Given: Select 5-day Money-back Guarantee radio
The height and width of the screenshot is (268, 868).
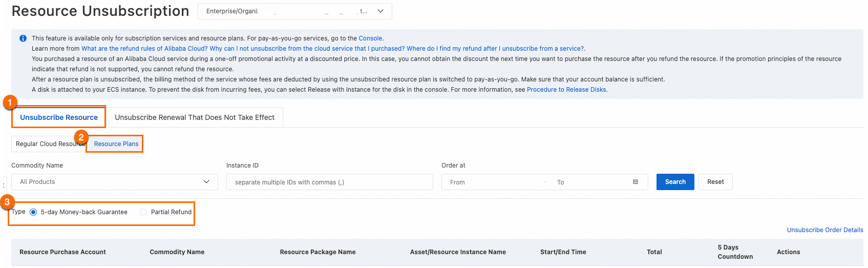Looking at the screenshot, I should [33, 212].
